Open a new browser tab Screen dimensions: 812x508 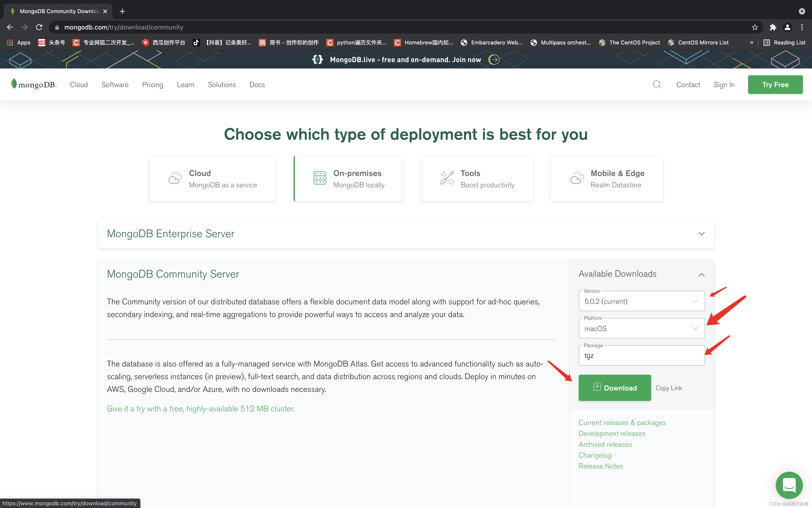pyautogui.click(x=123, y=11)
